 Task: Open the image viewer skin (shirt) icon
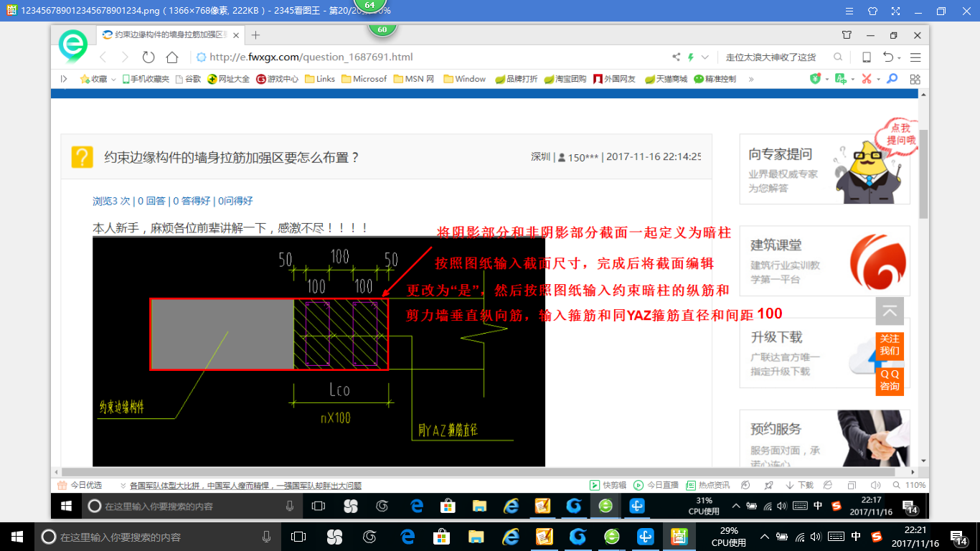point(872,11)
